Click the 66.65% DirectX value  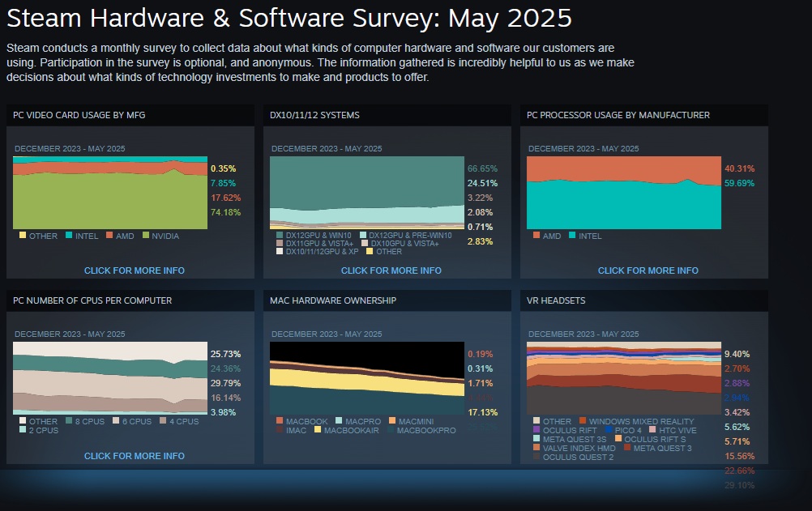[482, 168]
